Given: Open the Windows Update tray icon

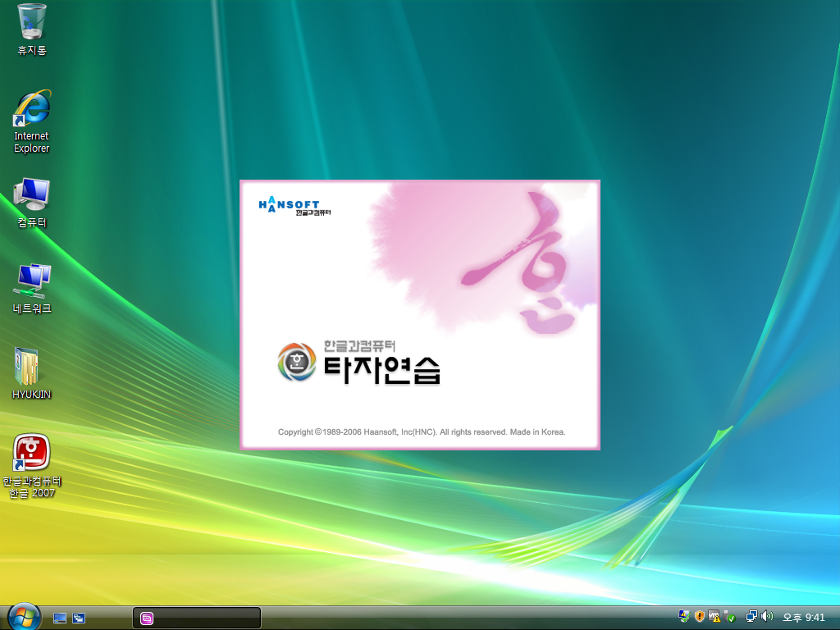Looking at the screenshot, I should click(684, 617).
